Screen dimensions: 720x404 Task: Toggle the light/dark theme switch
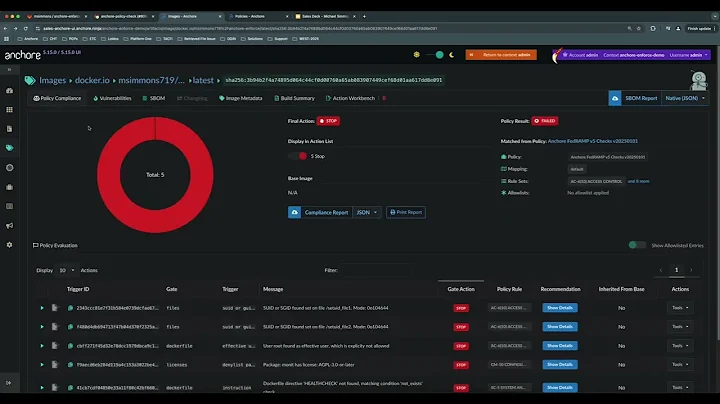pos(435,55)
